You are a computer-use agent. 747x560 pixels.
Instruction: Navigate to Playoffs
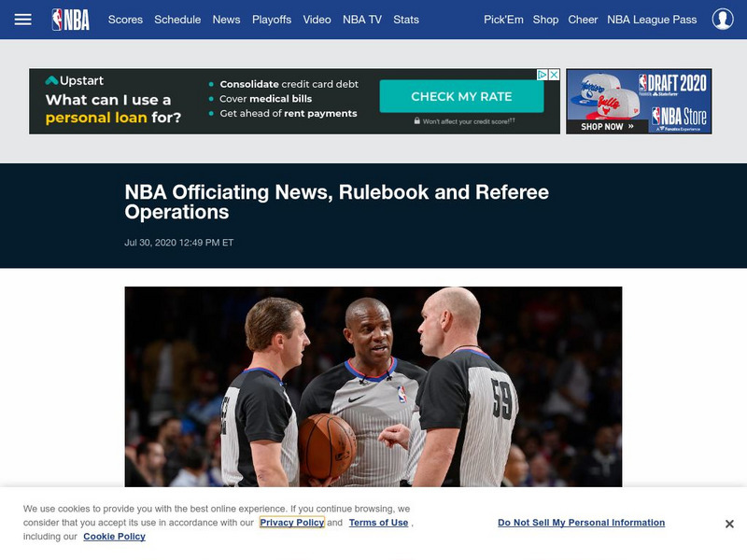point(272,20)
